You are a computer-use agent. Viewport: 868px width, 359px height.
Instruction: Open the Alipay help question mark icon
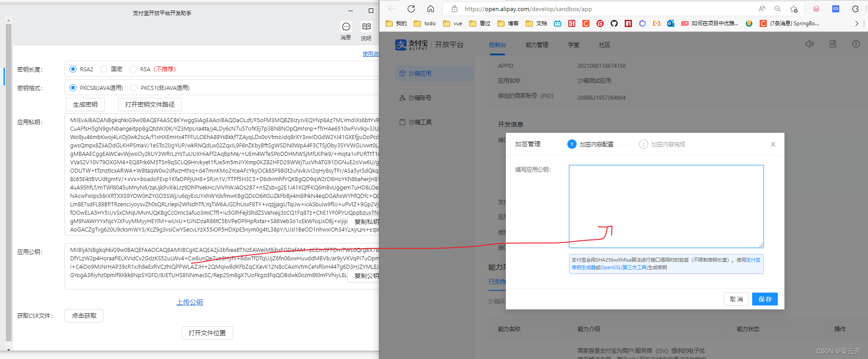pos(856,44)
